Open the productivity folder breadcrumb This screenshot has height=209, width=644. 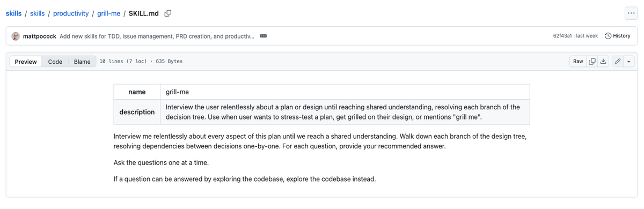point(71,13)
